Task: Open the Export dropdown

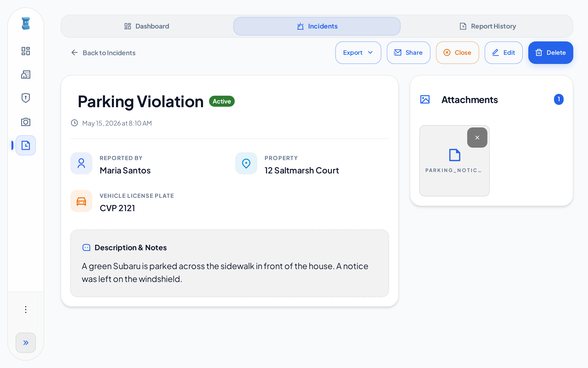Action: tap(358, 53)
